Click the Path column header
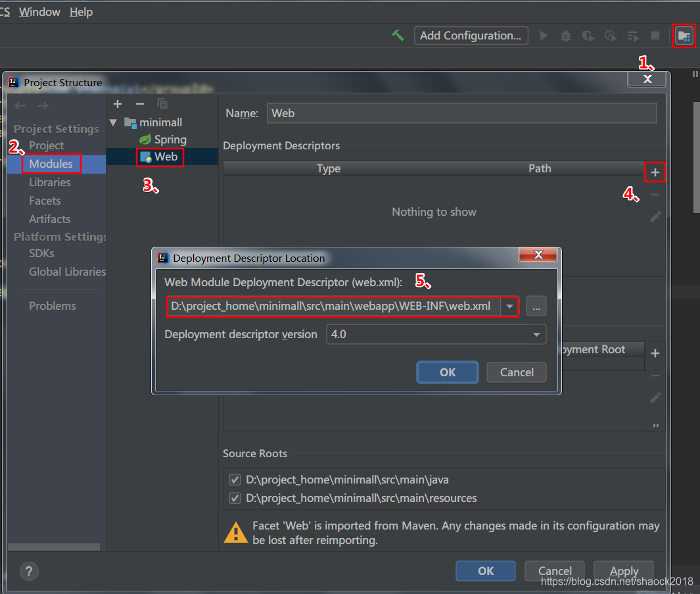The height and width of the screenshot is (594, 700). tap(540, 168)
